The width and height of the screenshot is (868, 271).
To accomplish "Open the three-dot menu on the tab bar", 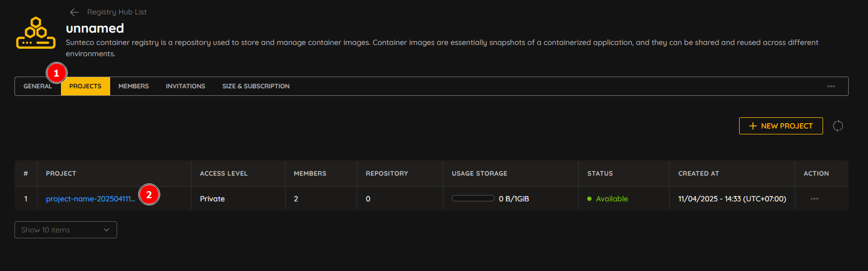I will coord(831,86).
